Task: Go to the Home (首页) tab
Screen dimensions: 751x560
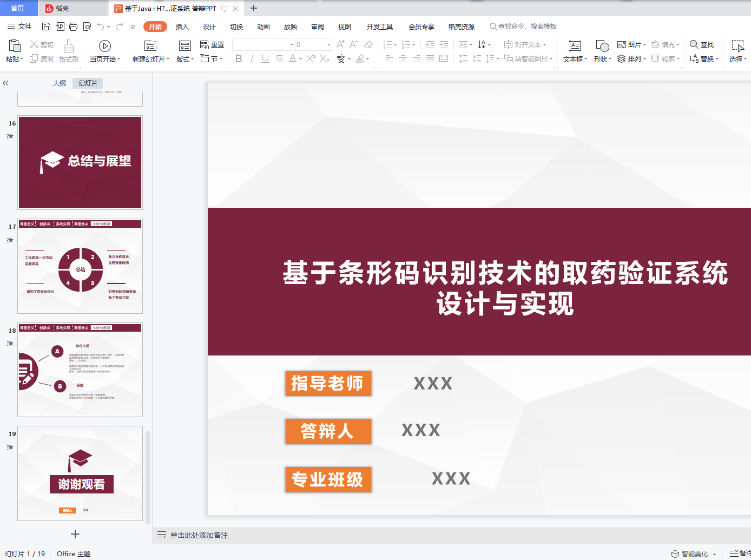Action: (18, 8)
